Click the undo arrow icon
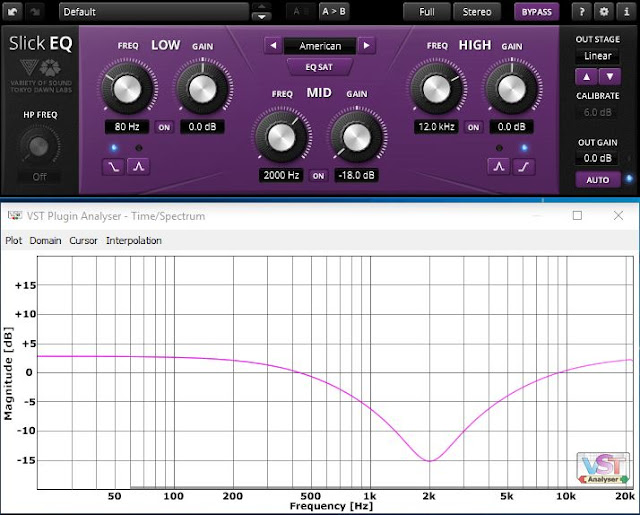The height and width of the screenshot is (515, 640). pos(12,12)
